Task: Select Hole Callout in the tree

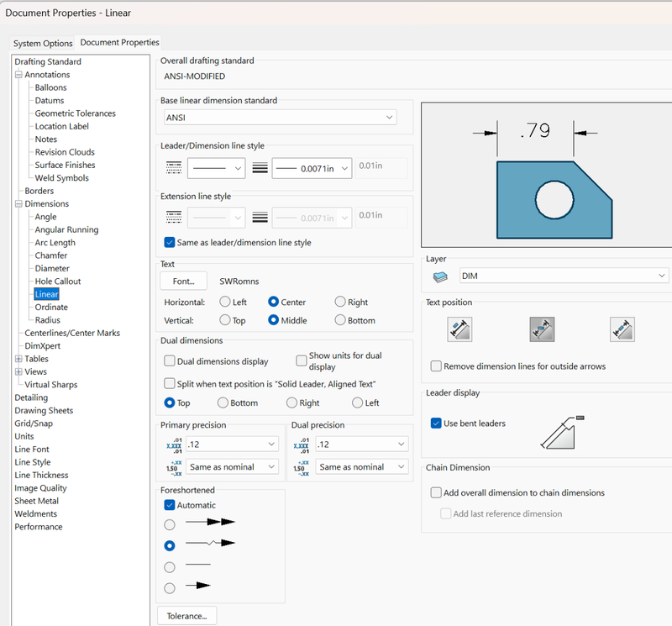Action: (57, 281)
